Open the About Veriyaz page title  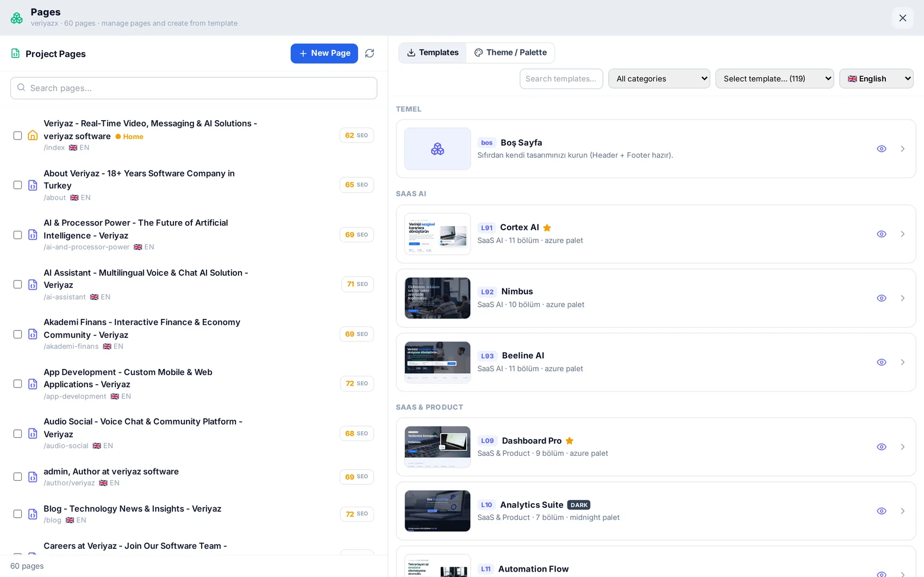139,179
